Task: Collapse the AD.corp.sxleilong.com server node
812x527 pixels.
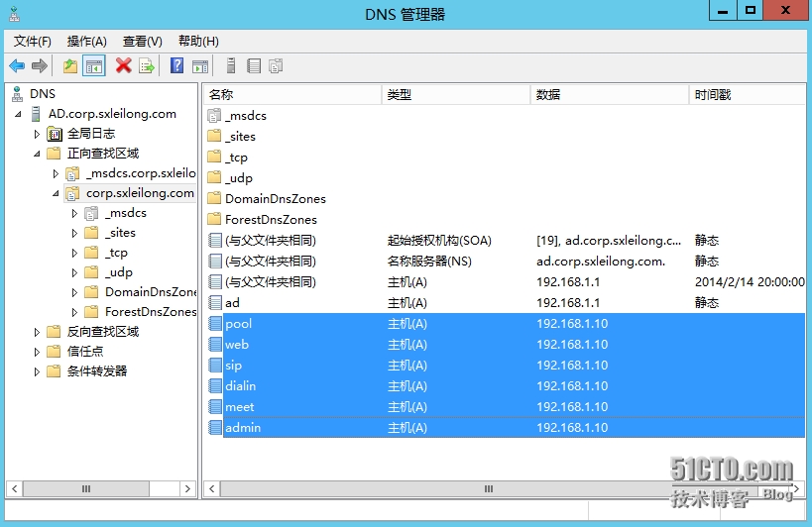Action: tap(18, 114)
